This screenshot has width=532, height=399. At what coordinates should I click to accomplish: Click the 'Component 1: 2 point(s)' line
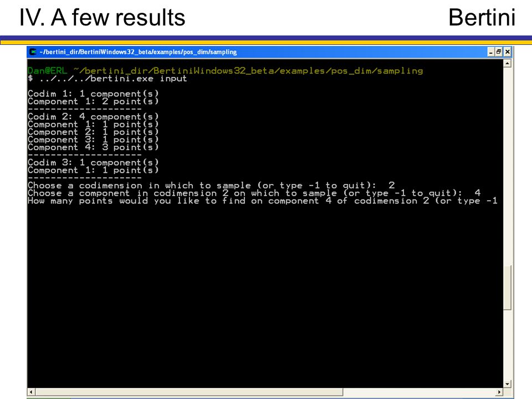pyautogui.click(x=93, y=101)
